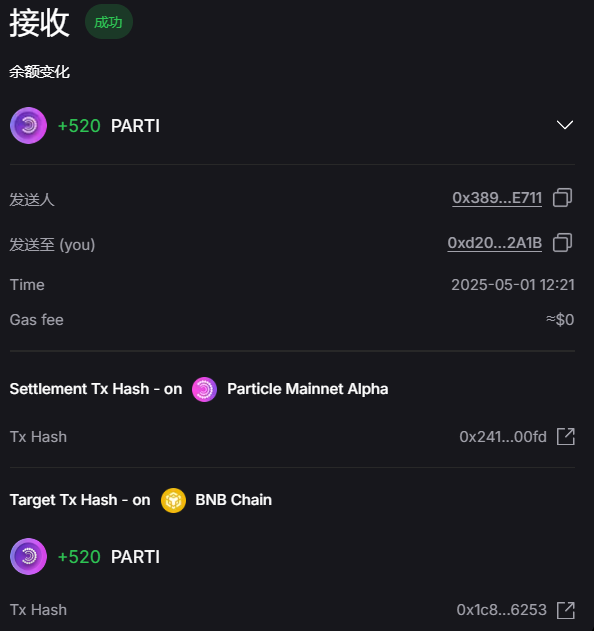Click BNB Chain network name label

(x=233, y=500)
